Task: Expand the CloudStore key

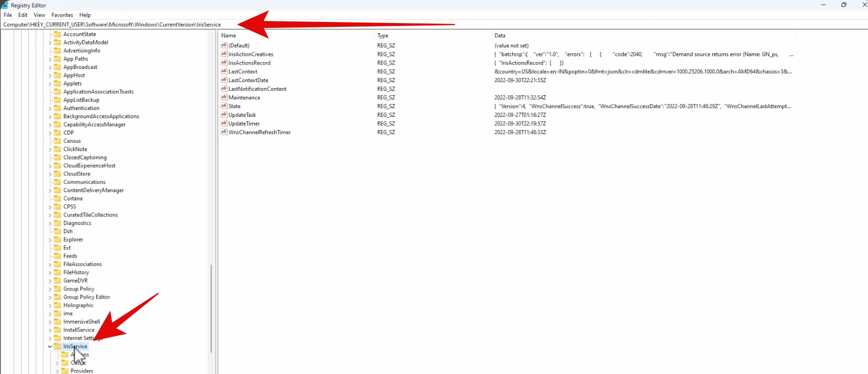Action: 50,174
